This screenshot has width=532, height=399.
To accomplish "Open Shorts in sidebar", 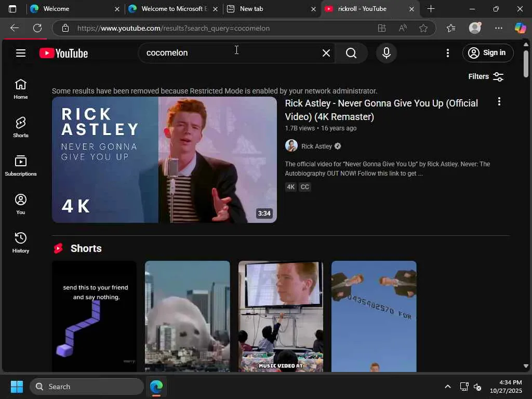I will point(21,128).
